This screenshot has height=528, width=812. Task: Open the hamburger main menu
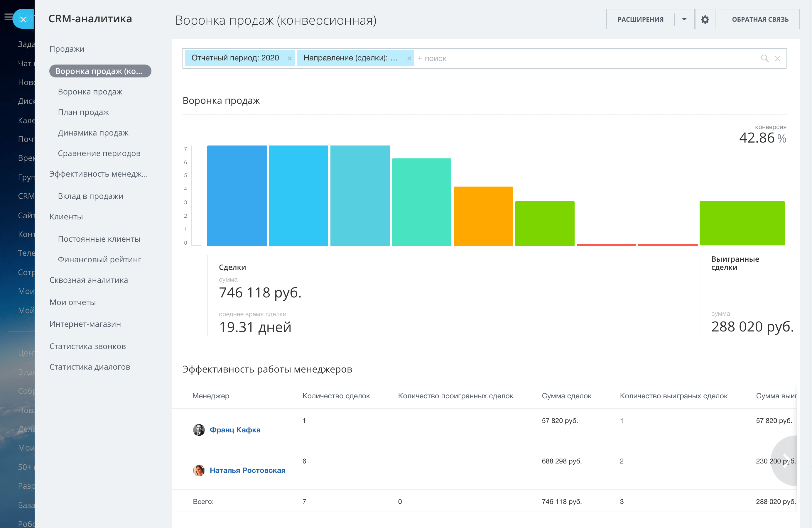[8, 17]
